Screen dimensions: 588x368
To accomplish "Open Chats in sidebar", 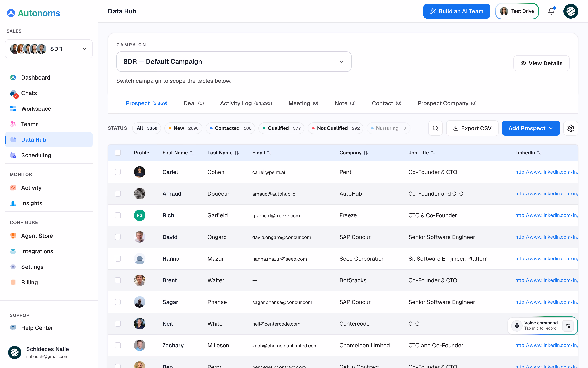I will click(49, 93).
